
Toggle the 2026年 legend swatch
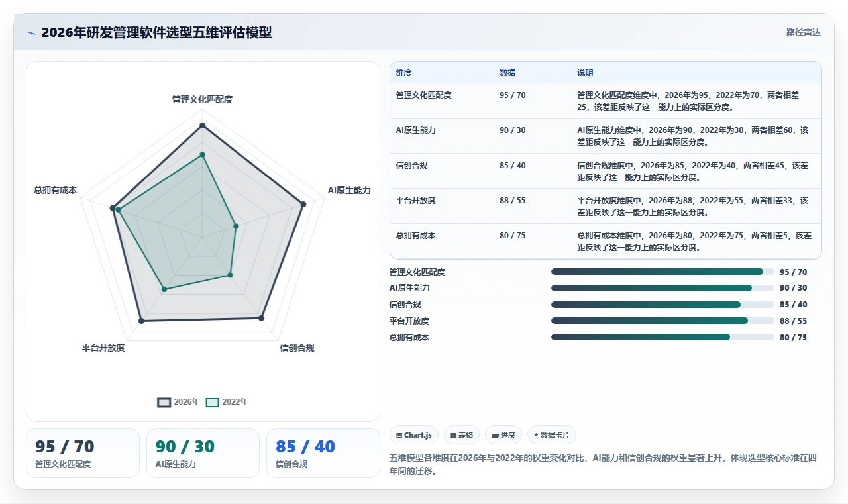pos(164,402)
